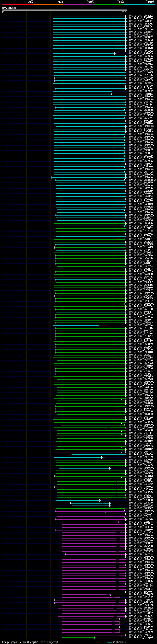
Task: Click label UniRef100_A1D7I5
Action: [141, 328]
